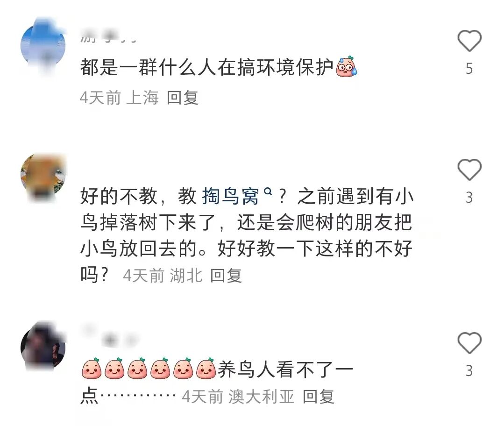The width and height of the screenshot is (504, 426).
Task: Tap the like count 5 on the first comment
Action: tap(469, 69)
